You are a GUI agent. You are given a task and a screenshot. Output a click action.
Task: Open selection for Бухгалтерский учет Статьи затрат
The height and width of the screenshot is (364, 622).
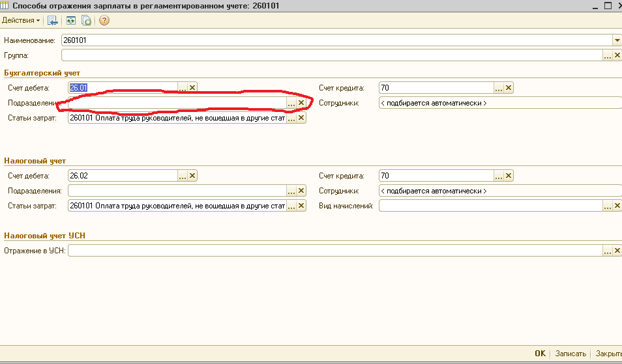291,118
